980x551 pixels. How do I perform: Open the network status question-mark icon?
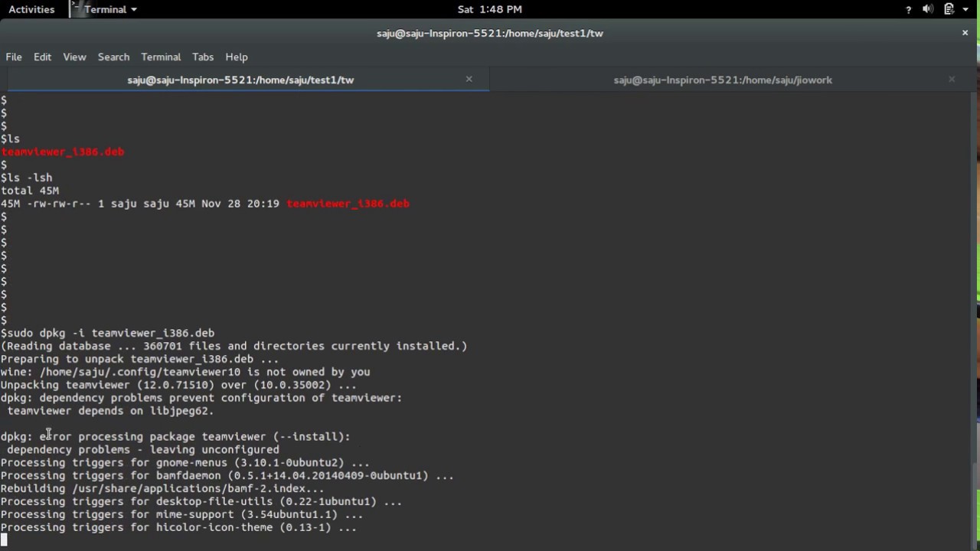(x=909, y=9)
